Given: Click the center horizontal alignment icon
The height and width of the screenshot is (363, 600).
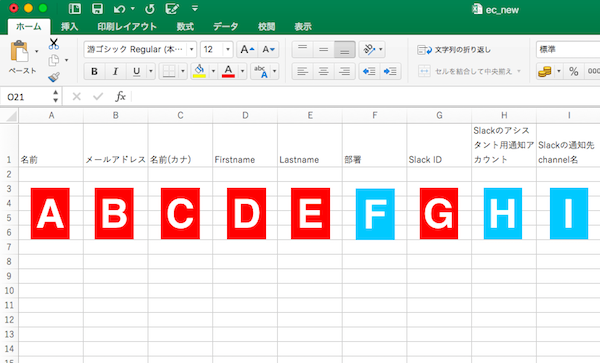Looking at the screenshot, I should click(x=323, y=71).
